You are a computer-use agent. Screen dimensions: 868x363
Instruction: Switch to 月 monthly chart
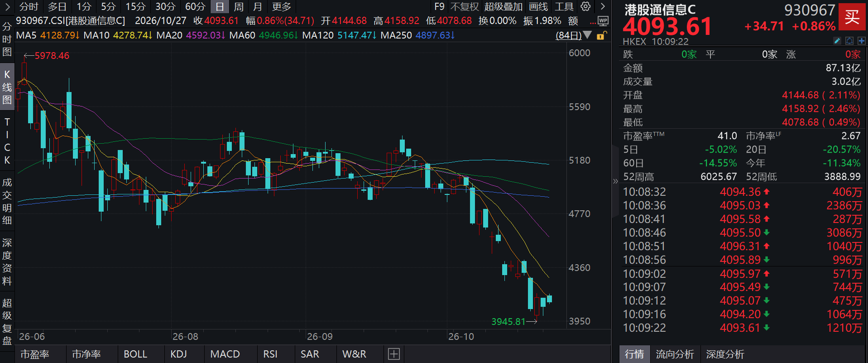258,6
